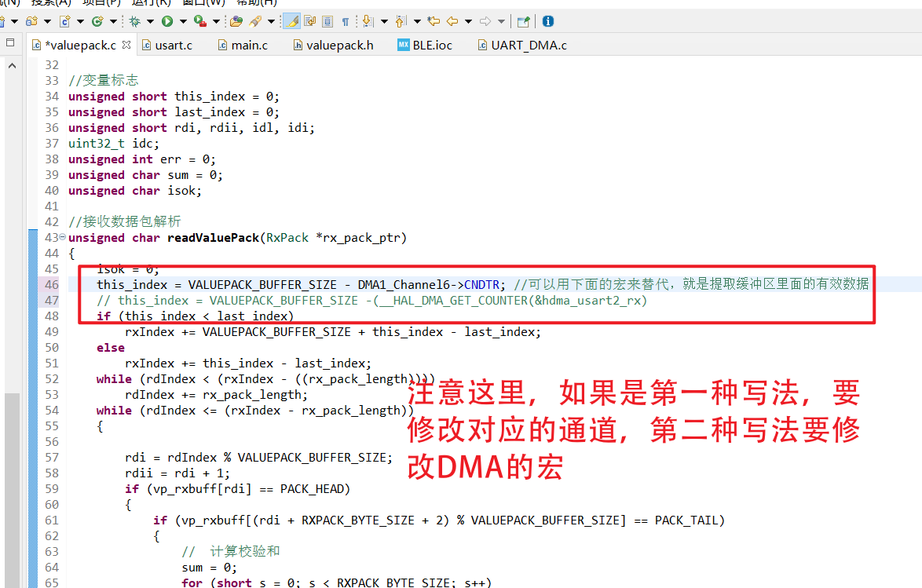
Task: Click PACK_TAIL on line 61
Action: click(x=686, y=520)
